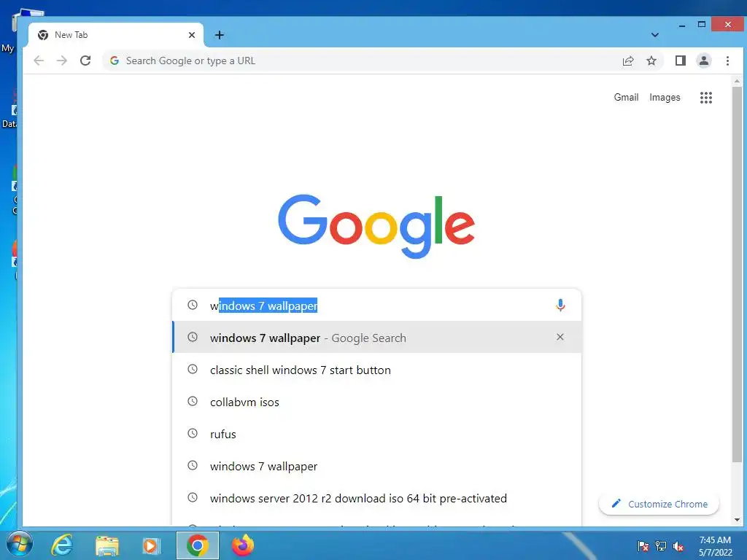Image resolution: width=747 pixels, height=560 pixels.
Task: Click the page vertical scrollbar thumb
Action: [x=737, y=274]
